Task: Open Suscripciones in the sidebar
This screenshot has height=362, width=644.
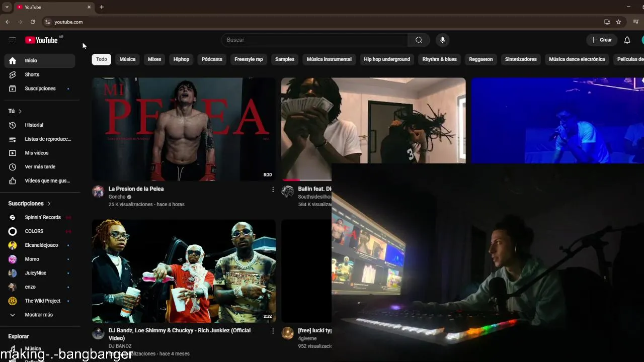Action: coord(40,88)
